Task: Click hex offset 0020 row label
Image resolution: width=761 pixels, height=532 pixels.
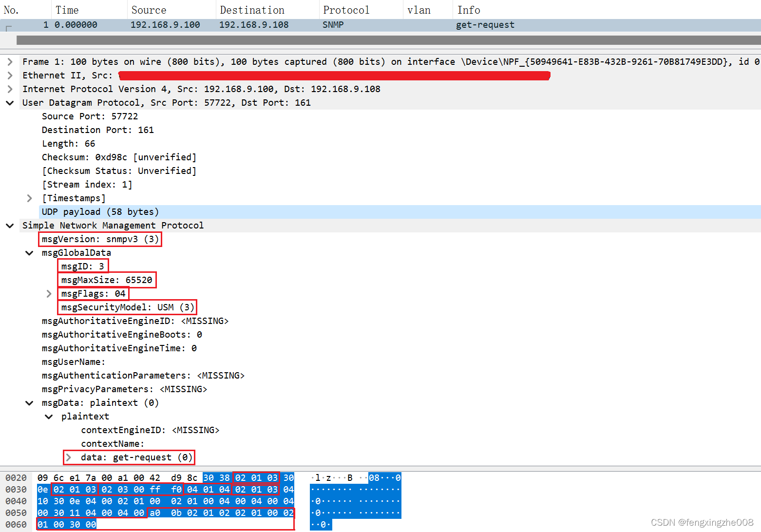Action: tap(16, 478)
